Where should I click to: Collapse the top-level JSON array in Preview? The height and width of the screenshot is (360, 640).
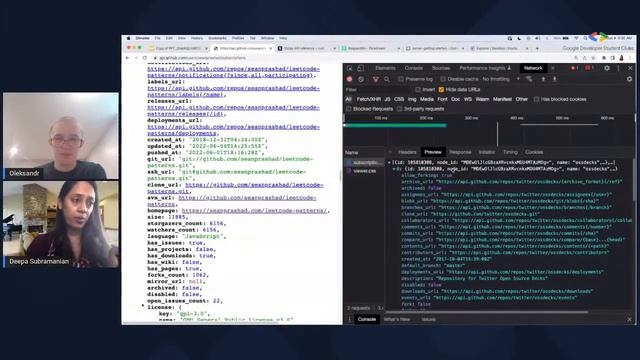click(389, 162)
